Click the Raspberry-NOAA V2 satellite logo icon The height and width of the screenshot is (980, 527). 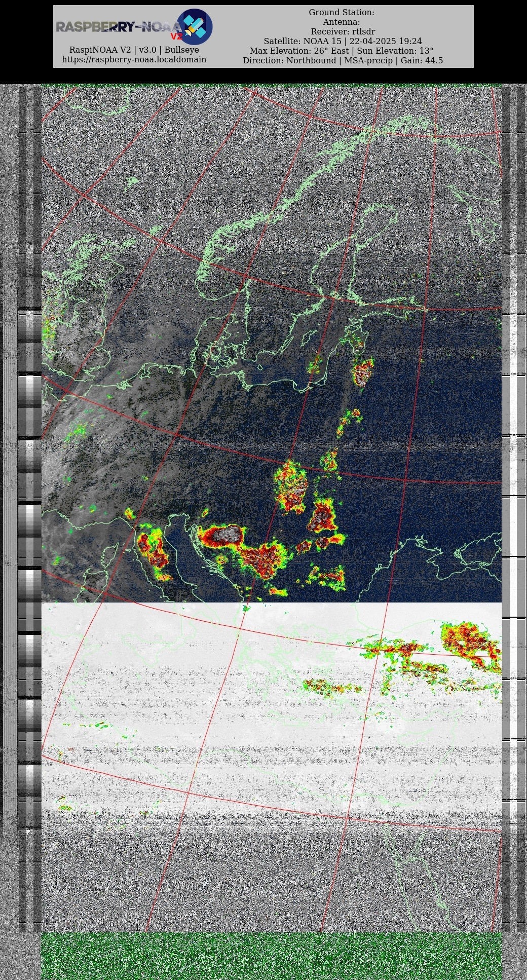195,27
